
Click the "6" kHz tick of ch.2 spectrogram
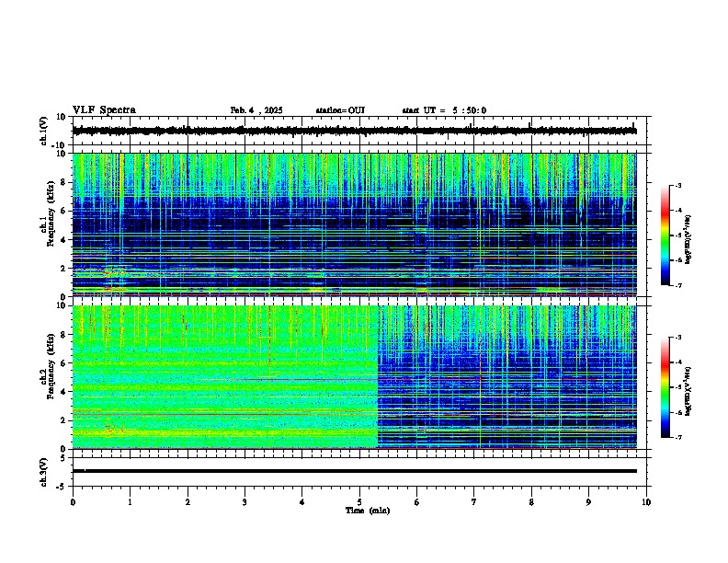point(64,363)
